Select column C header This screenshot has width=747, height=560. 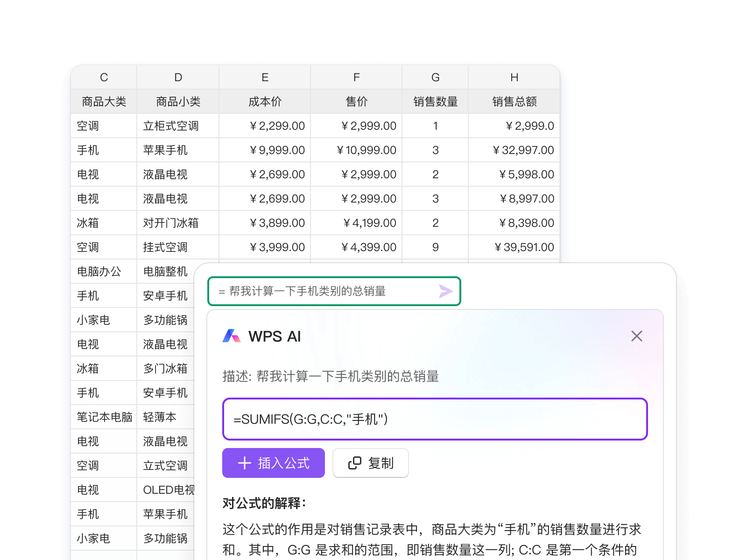(x=104, y=77)
